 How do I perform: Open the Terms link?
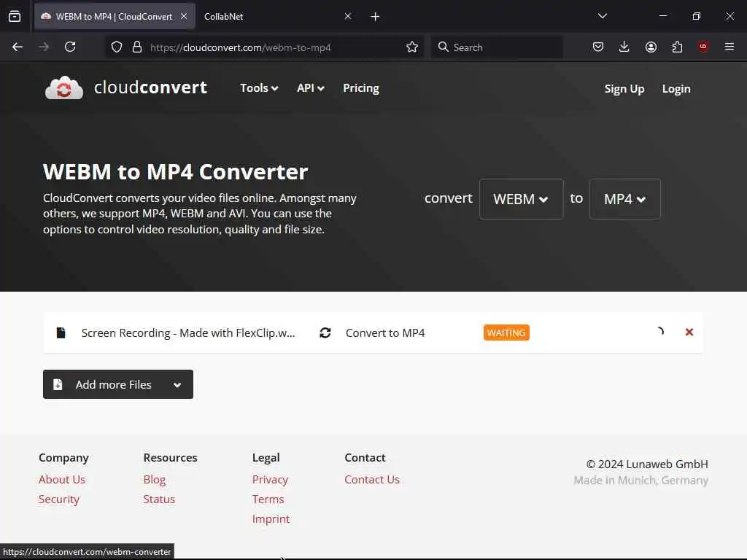point(268,499)
